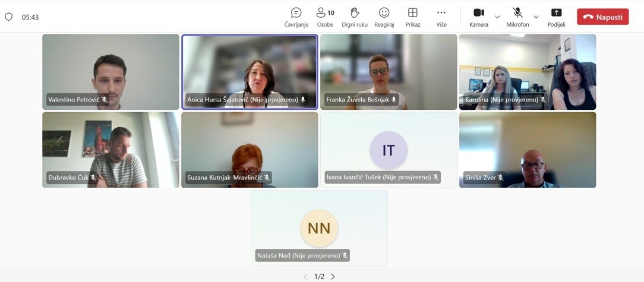
Task: Select Anica Hursa Šajatović video tile
Action: pyautogui.click(x=250, y=71)
